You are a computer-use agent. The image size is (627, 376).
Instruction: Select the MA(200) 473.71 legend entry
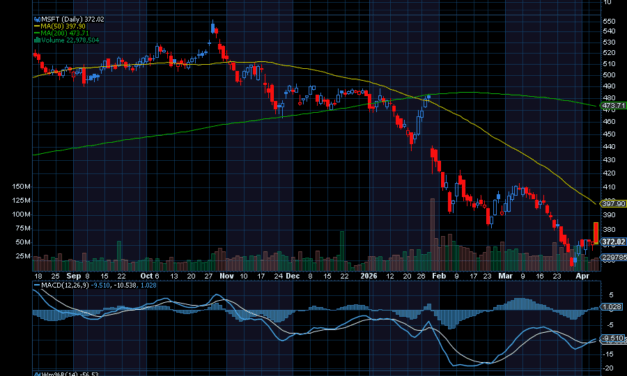(62, 33)
